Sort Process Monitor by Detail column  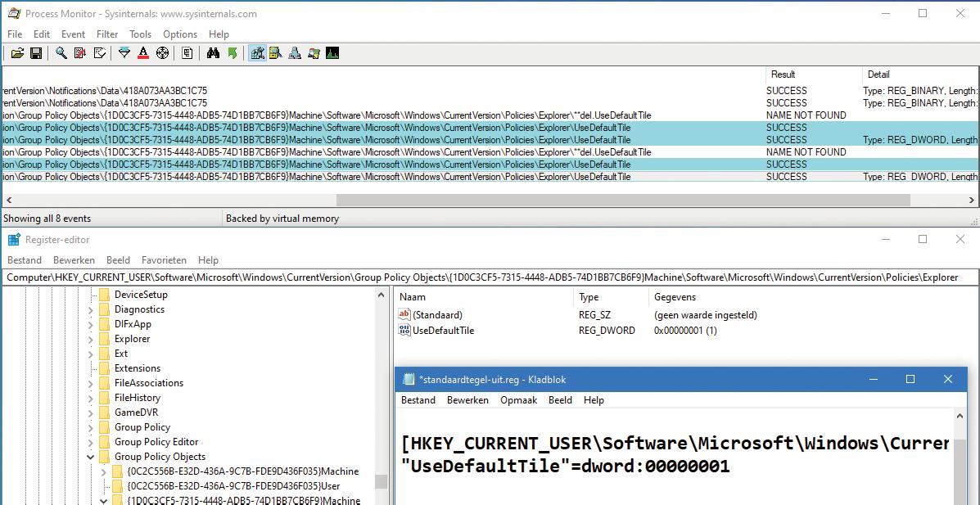click(x=919, y=74)
